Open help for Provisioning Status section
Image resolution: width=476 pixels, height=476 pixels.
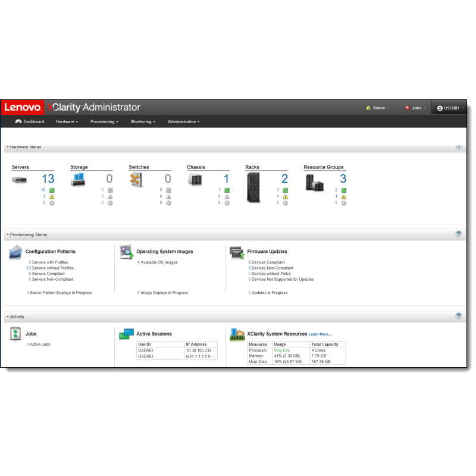coord(459,234)
